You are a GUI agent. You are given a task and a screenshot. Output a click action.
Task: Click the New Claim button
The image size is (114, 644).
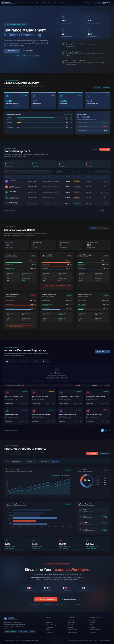click(105, 149)
